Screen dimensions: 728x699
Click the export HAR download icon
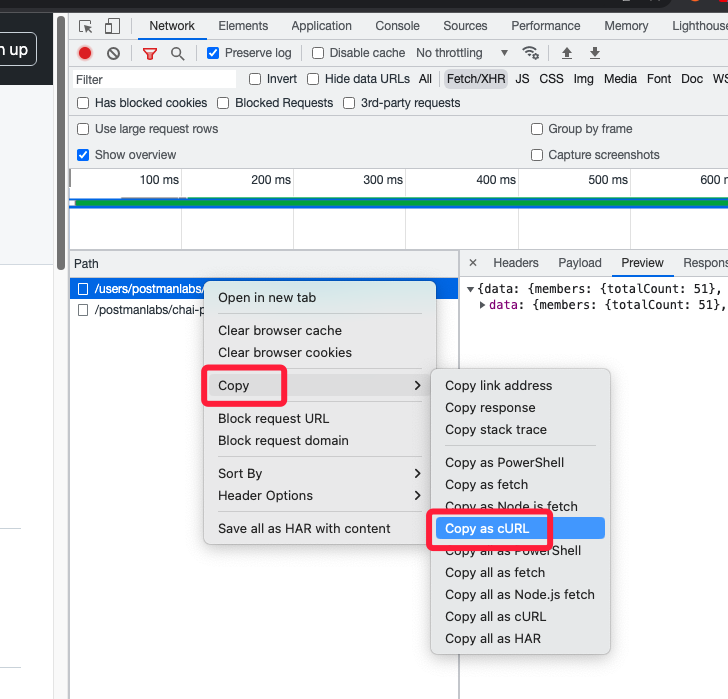tap(595, 53)
